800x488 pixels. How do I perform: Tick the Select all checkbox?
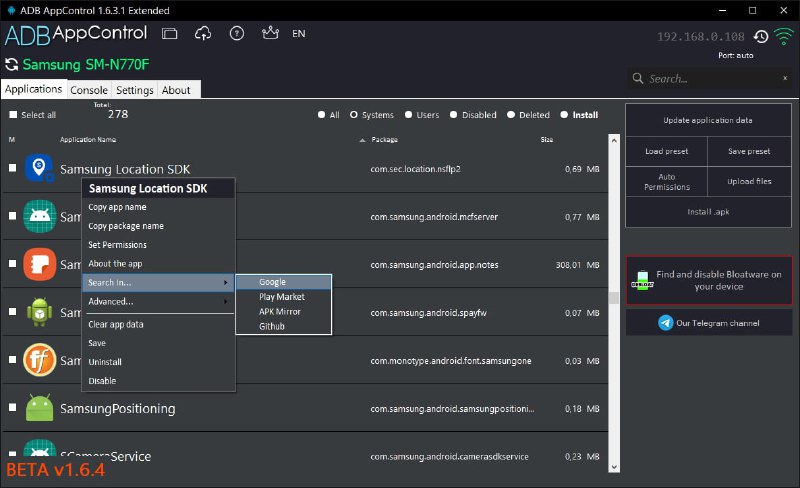[x=13, y=115]
